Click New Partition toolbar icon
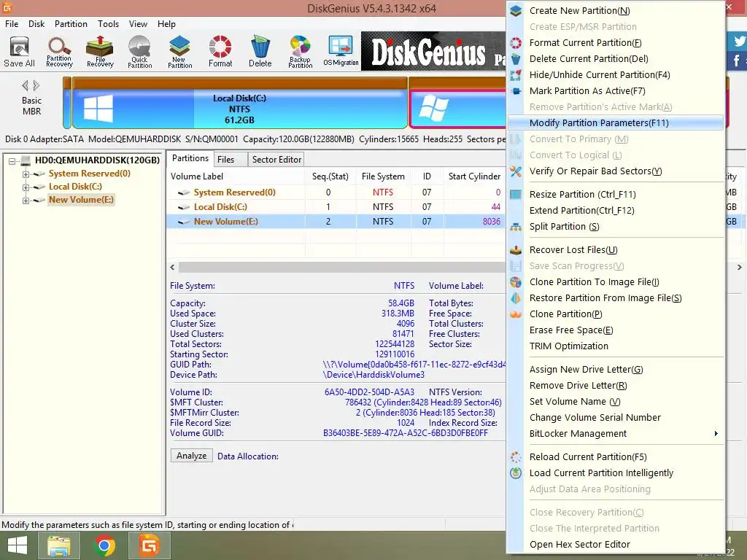Screen dimensions: 747x560 (x=179, y=52)
